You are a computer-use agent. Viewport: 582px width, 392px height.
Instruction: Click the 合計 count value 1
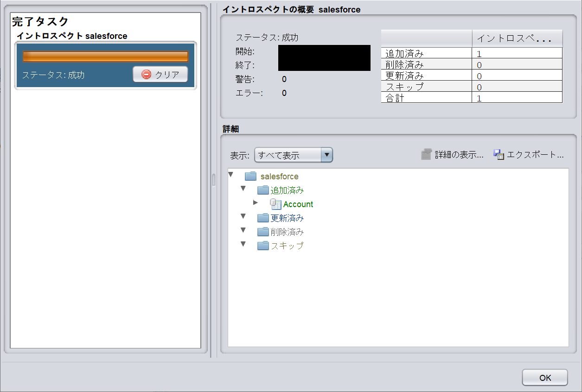(x=480, y=98)
